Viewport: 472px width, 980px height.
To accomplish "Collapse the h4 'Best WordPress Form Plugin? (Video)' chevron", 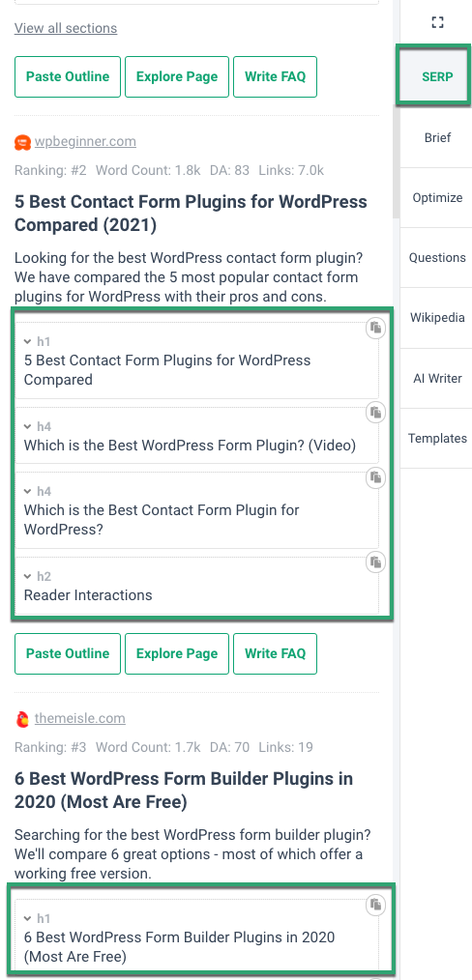I will (27, 426).
